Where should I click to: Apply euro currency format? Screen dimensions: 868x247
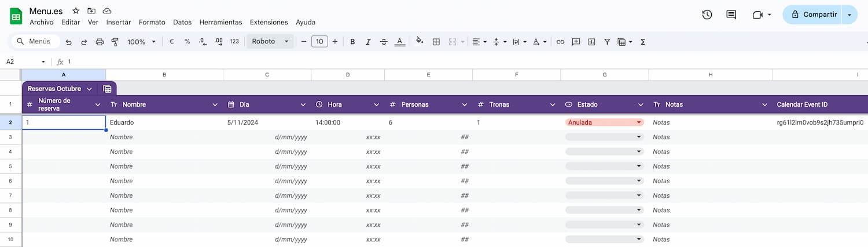[x=172, y=42]
